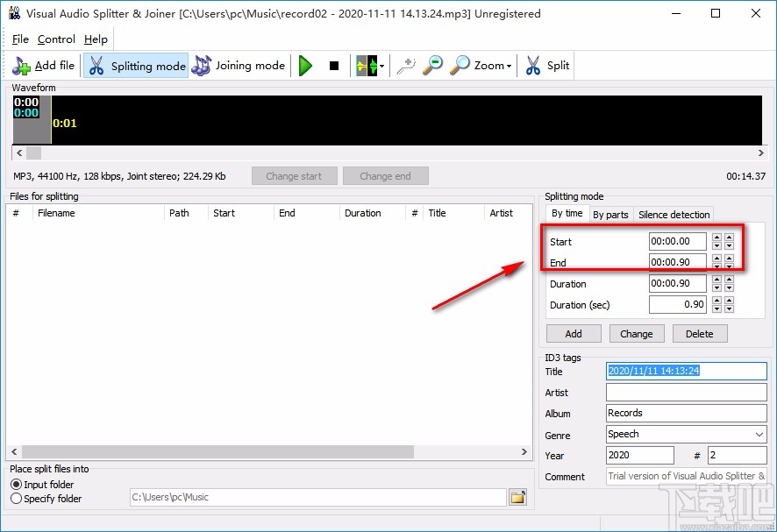Image resolution: width=777 pixels, height=532 pixels.
Task: Click the Duration column header in file list
Action: click(372, 213)
